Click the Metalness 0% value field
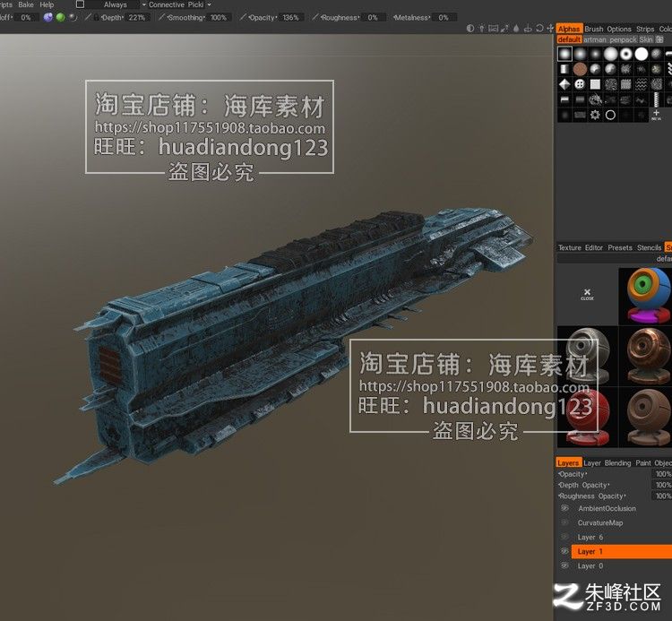This screenshot has height=621, width=672. (444, 18)
